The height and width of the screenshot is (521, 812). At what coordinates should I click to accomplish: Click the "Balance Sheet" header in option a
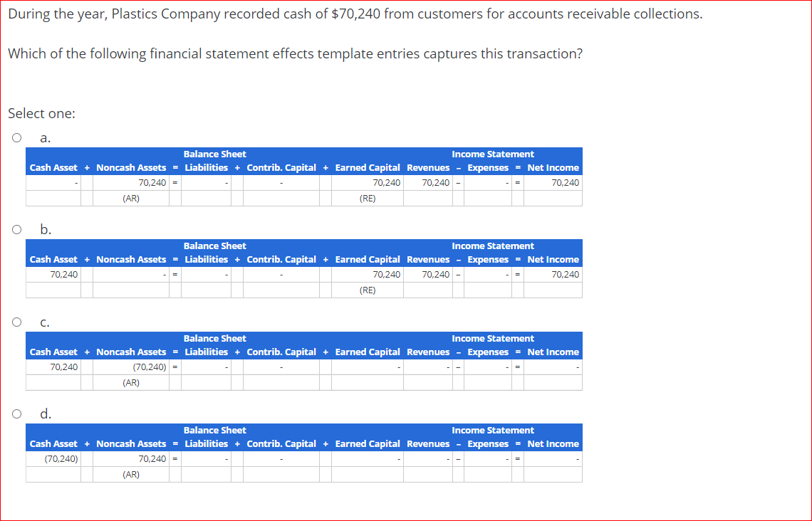pyautogui.click(x=215, y=154)
